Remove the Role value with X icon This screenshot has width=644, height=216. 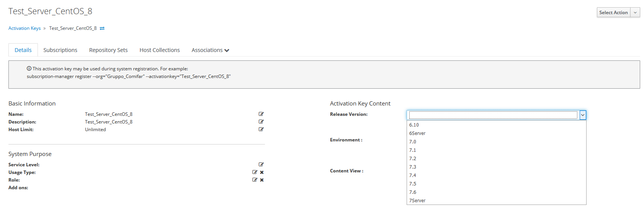[262, 180]
